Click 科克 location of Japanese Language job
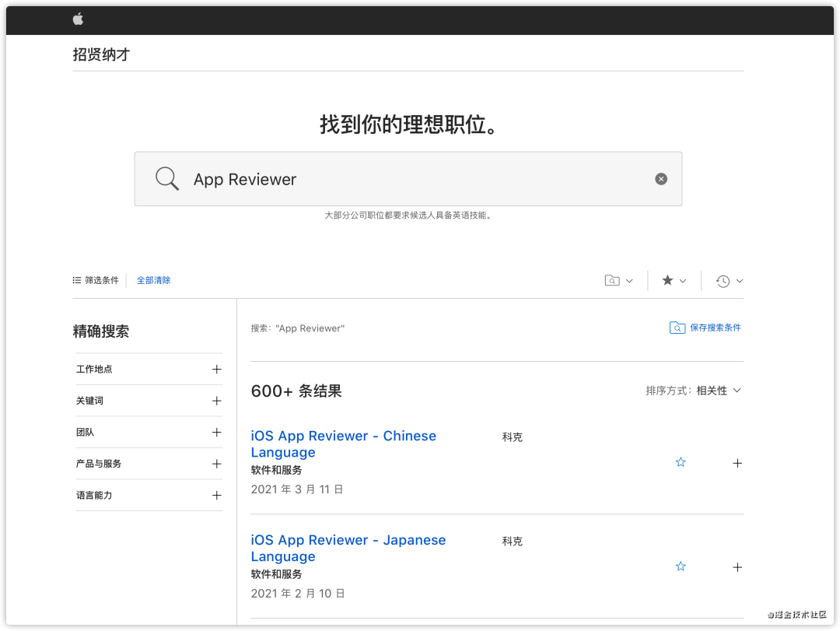This screenshot has height=631, width=840. (x=512, y=541)
